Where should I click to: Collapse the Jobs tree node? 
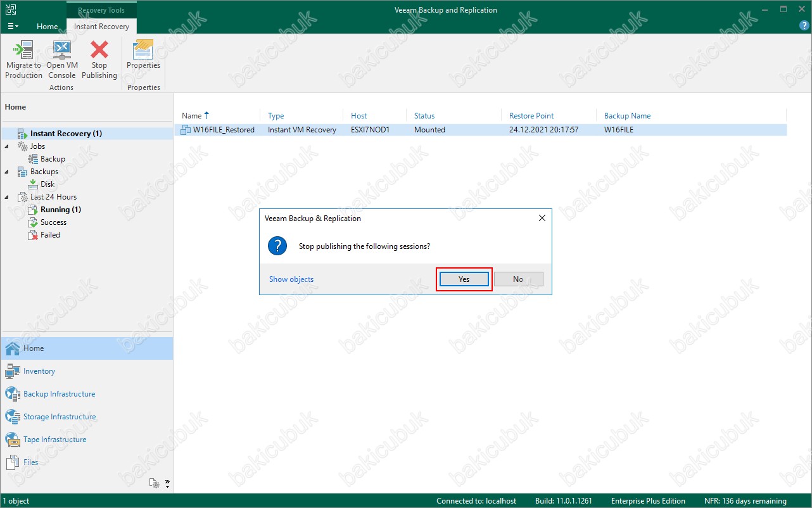7,146
